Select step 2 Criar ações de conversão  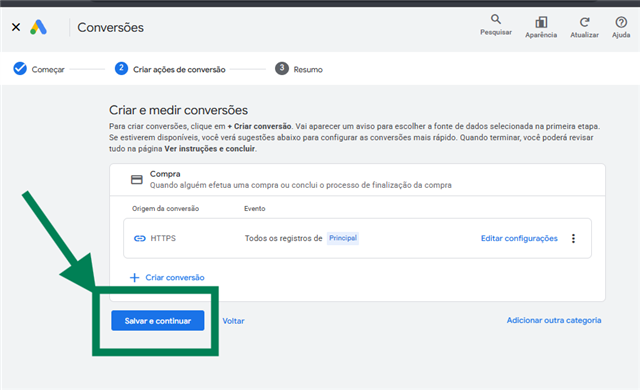pos(170,69)
